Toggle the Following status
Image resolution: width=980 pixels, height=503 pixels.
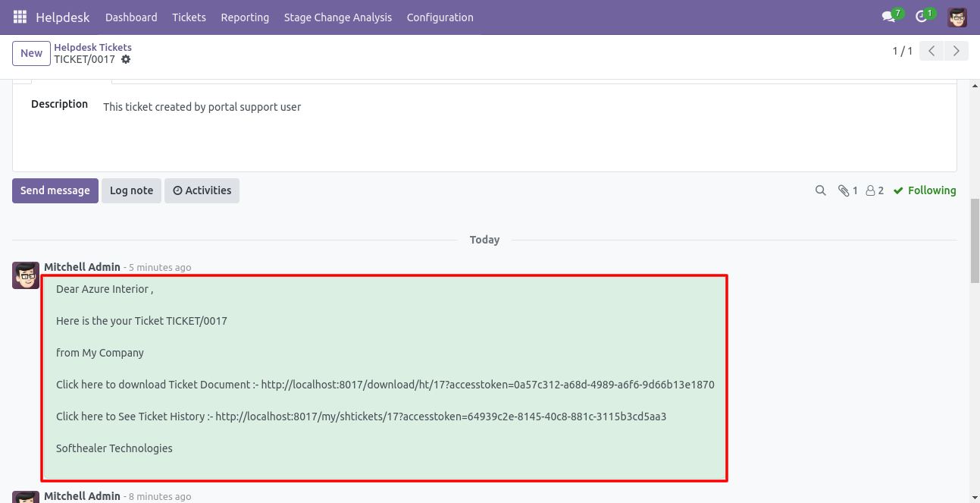click(925, 190)
